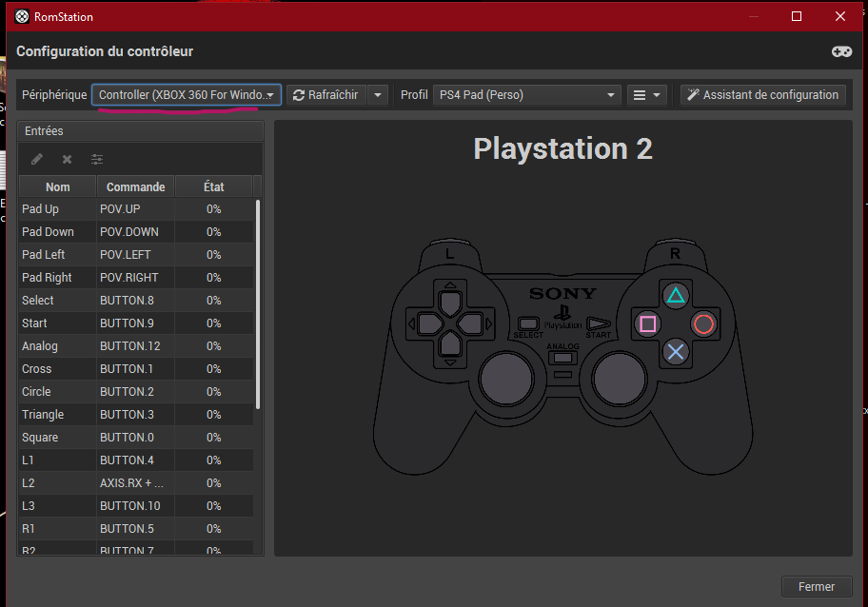Click the Fermer button

pyautogui.click(x=816, y=586)
